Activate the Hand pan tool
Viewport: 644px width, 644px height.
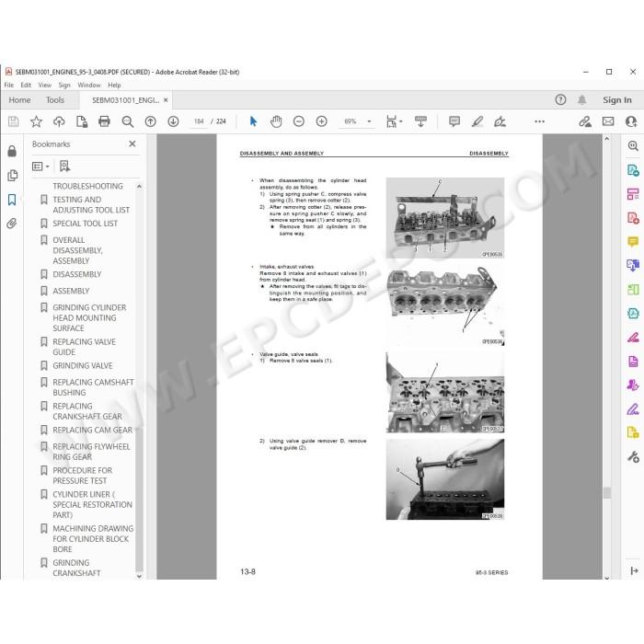[276, 121]
